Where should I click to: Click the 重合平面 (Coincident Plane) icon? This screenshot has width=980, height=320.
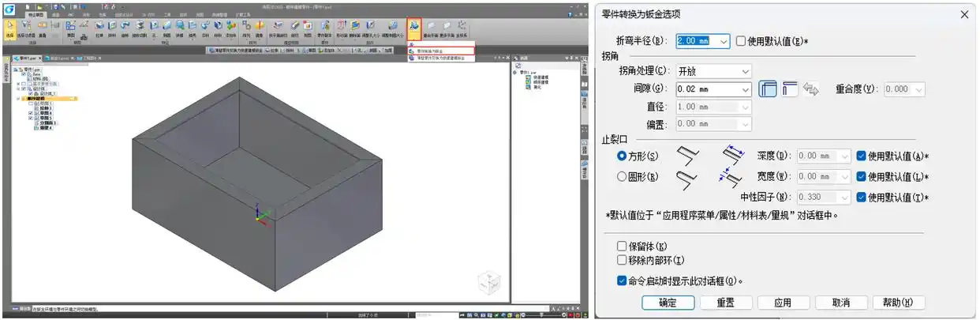(x=432, y=28)
